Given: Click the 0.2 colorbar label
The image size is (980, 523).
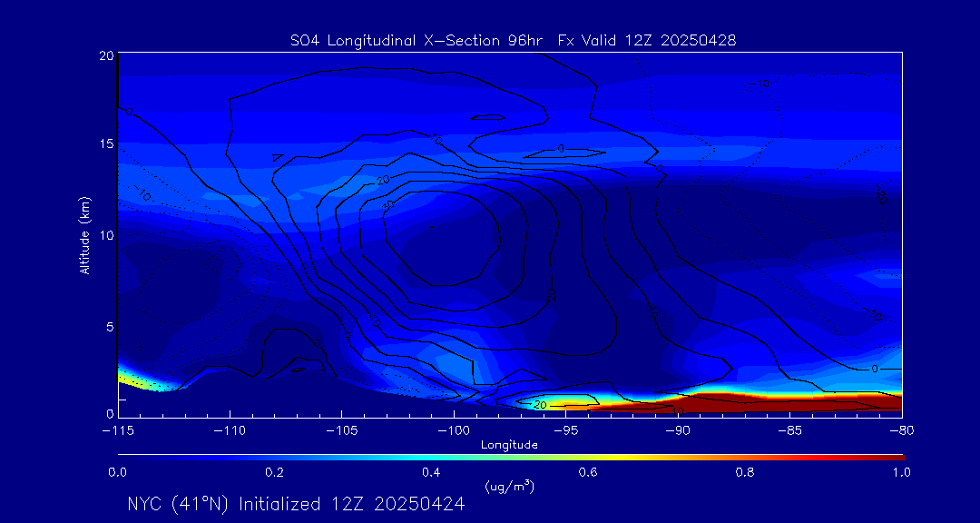Looking at the screenshot, I should 274,472.
